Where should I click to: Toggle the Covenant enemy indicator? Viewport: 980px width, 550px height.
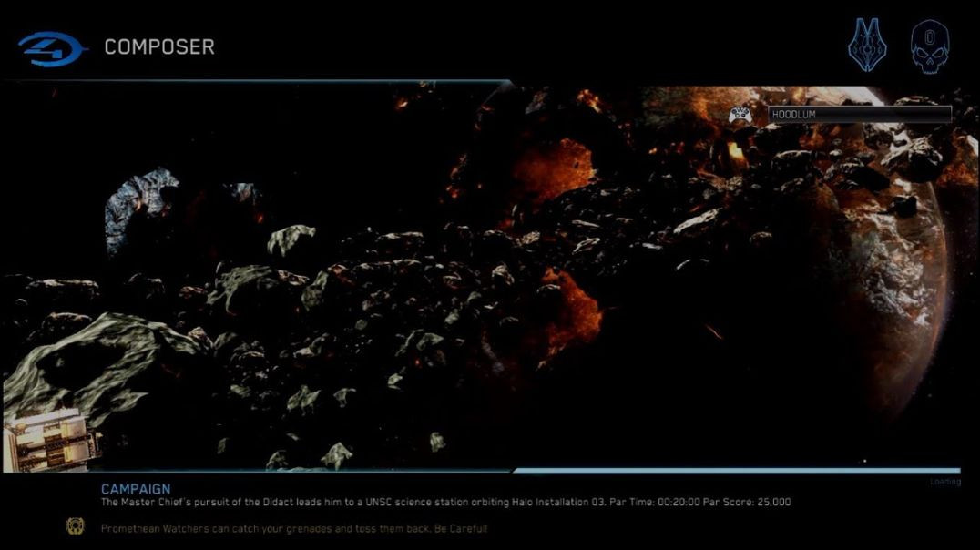pos(870,44)
